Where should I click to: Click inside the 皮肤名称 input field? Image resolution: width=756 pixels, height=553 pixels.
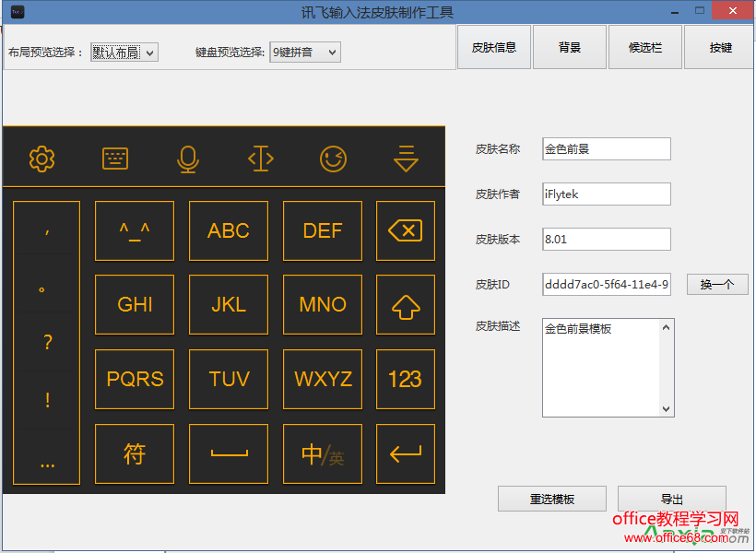606,148
